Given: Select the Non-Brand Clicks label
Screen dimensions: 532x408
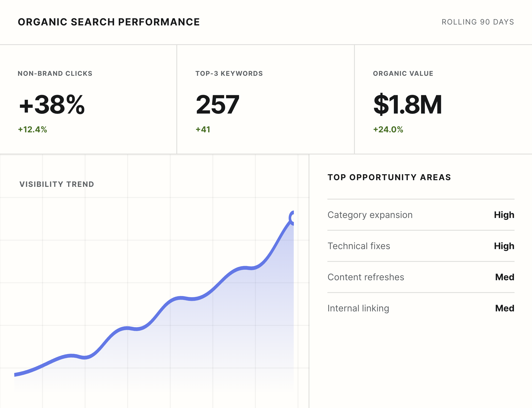Looking at the screenshot, I should (x=55, y=73).
